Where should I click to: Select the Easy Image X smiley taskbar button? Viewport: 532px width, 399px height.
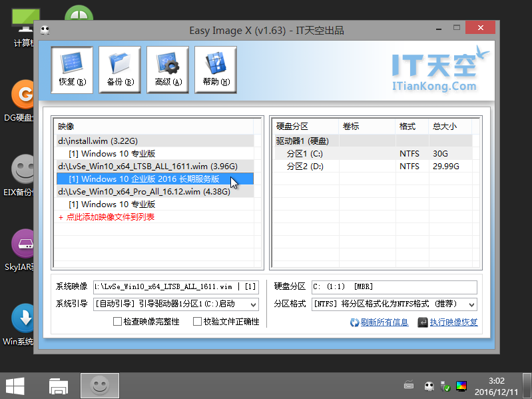tap(100, 386)
